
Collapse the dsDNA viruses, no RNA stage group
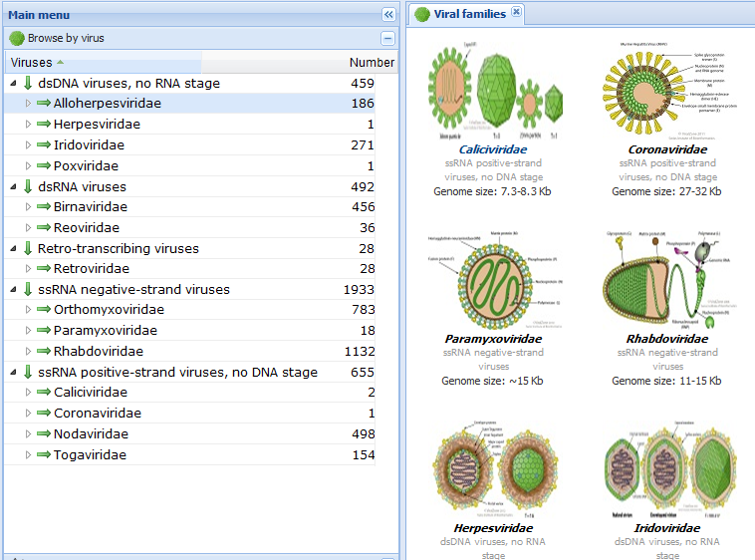coord(13,84)
